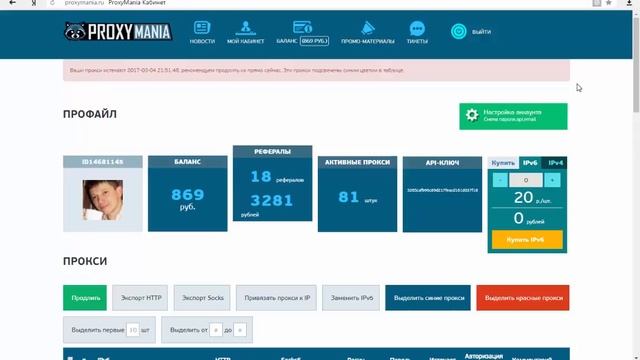This screenshot has height=360, width=640.
Task: Focus the 'до' range end field
Action: coord(240,330)
